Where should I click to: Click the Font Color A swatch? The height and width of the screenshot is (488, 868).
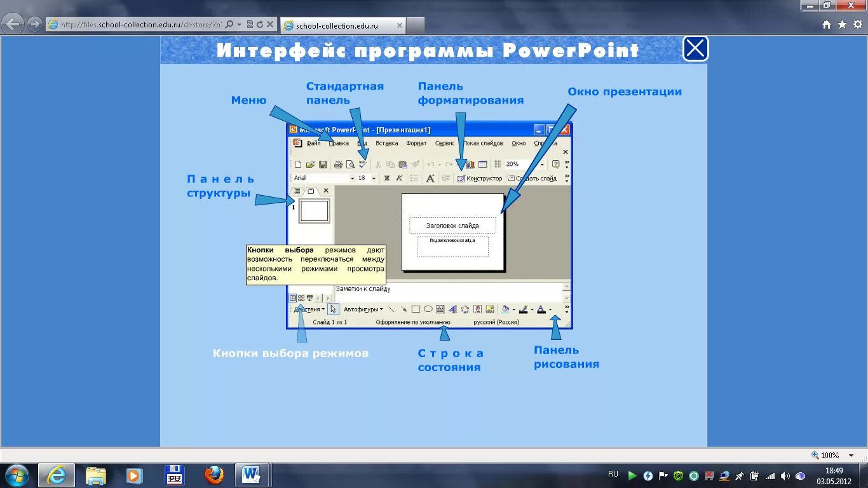(541, 309)
